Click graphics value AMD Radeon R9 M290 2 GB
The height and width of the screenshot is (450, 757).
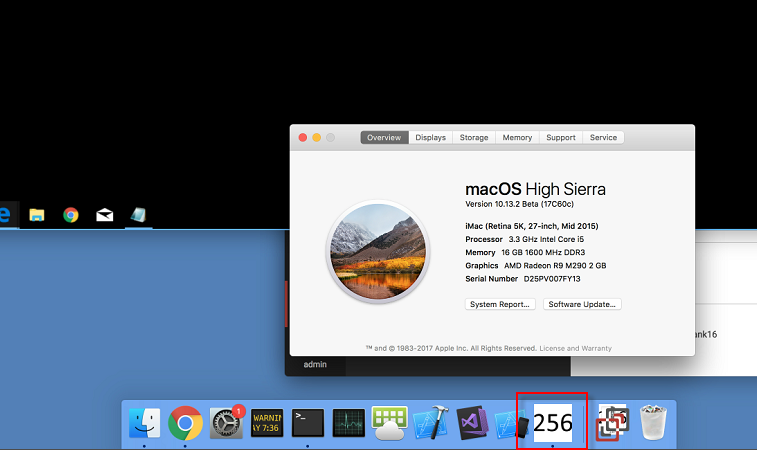click(555, 266)
